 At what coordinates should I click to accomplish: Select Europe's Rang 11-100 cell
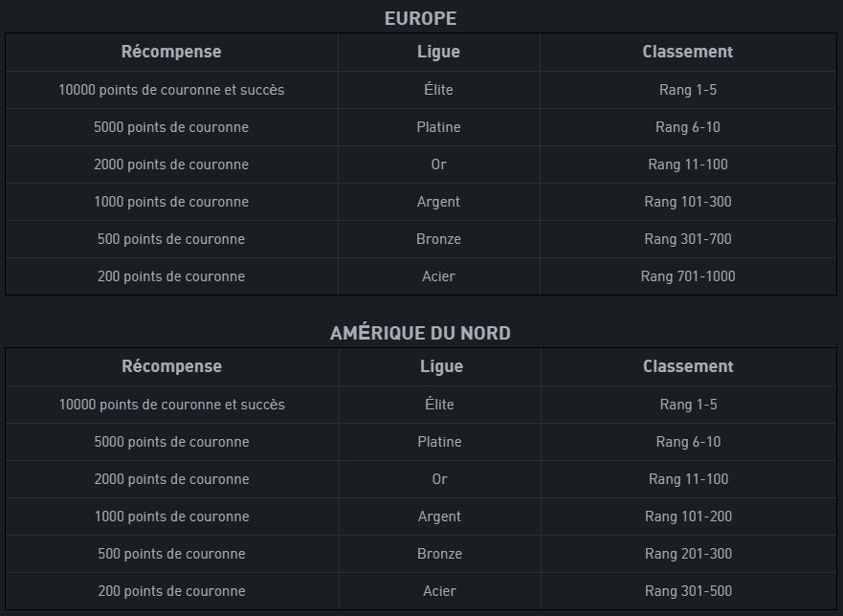click(x=688, y=164)
